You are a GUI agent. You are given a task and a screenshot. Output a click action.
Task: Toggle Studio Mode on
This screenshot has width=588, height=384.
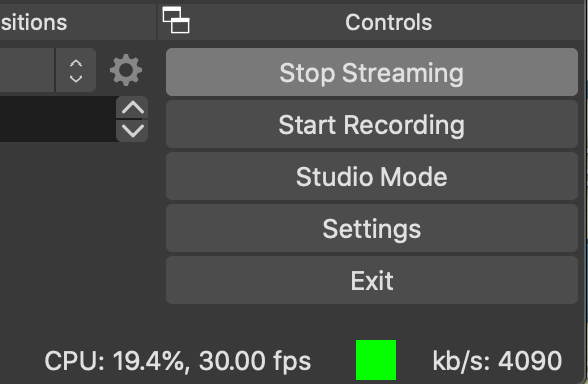372,176
